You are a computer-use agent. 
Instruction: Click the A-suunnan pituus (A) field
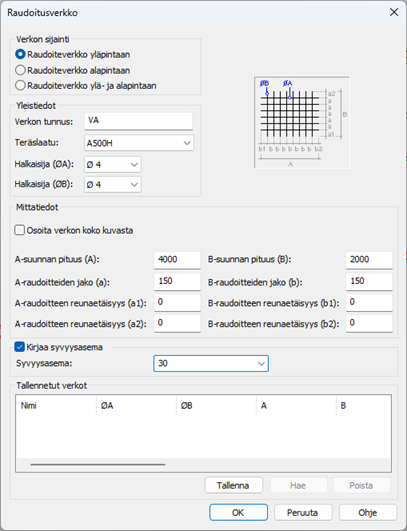click(177, 260)
